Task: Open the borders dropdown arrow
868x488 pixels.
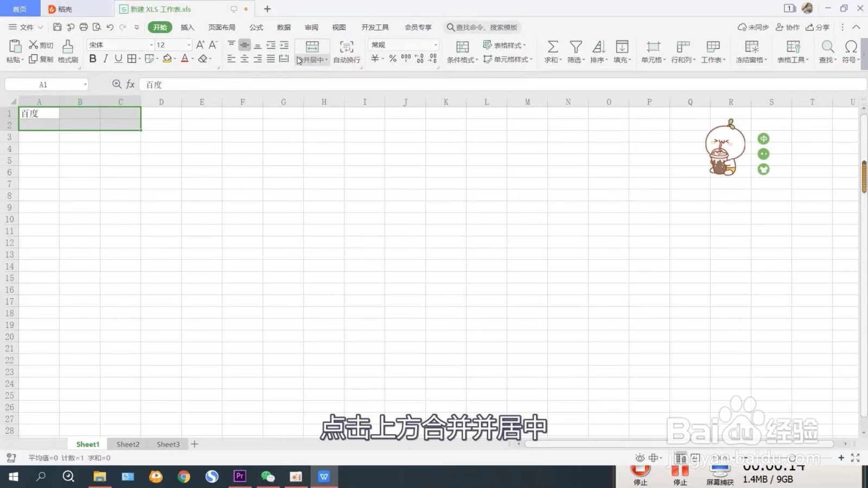Action: (x=139, y=59)
